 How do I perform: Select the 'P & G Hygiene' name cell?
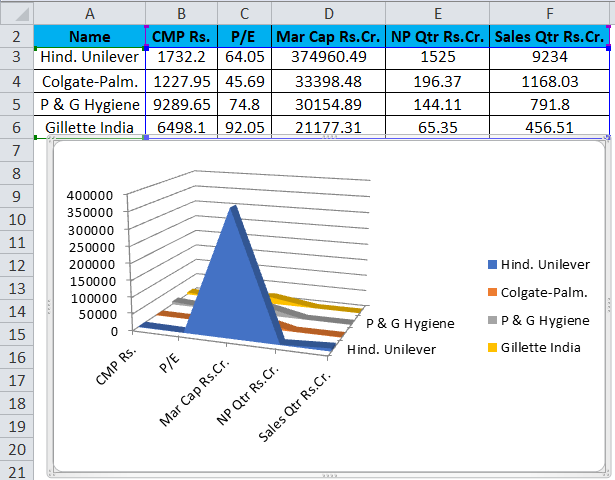coord(89,104)
